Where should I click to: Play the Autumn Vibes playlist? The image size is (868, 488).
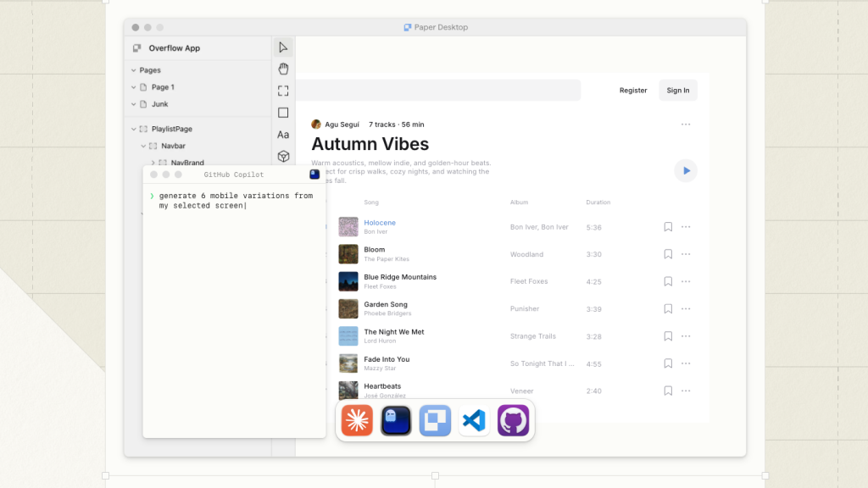686,170
